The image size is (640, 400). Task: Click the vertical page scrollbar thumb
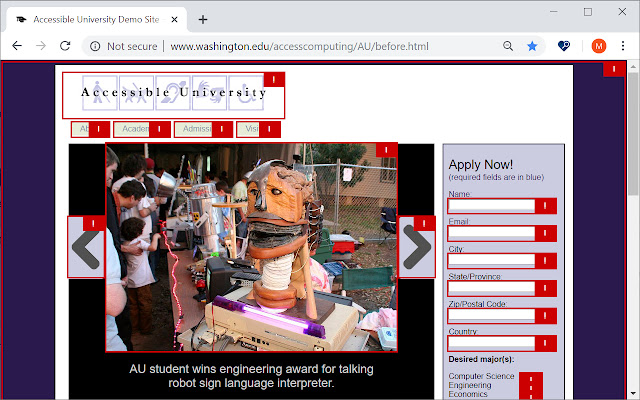(633, 134)
